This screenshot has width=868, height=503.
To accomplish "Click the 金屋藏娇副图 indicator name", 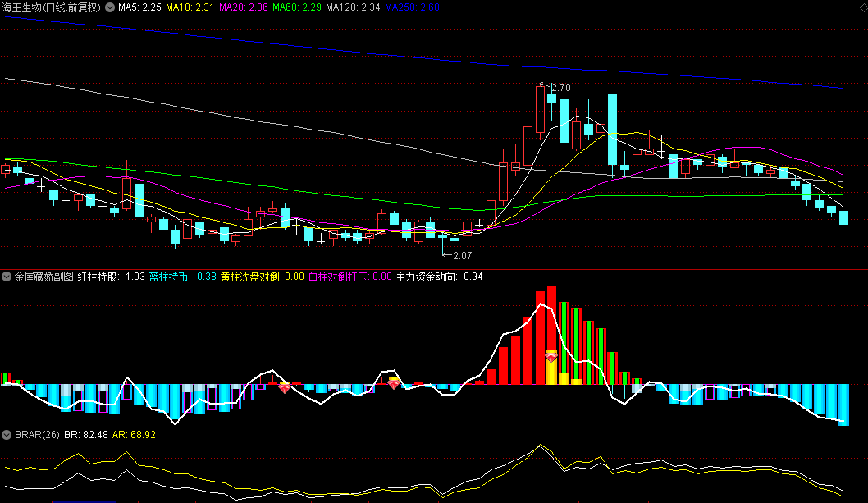I will point(43,277).
